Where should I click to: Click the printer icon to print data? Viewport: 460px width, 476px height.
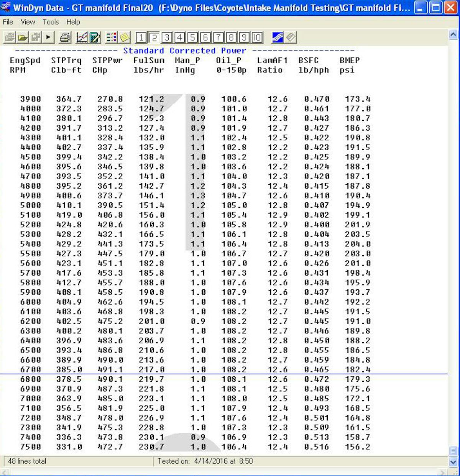point(65,37)
